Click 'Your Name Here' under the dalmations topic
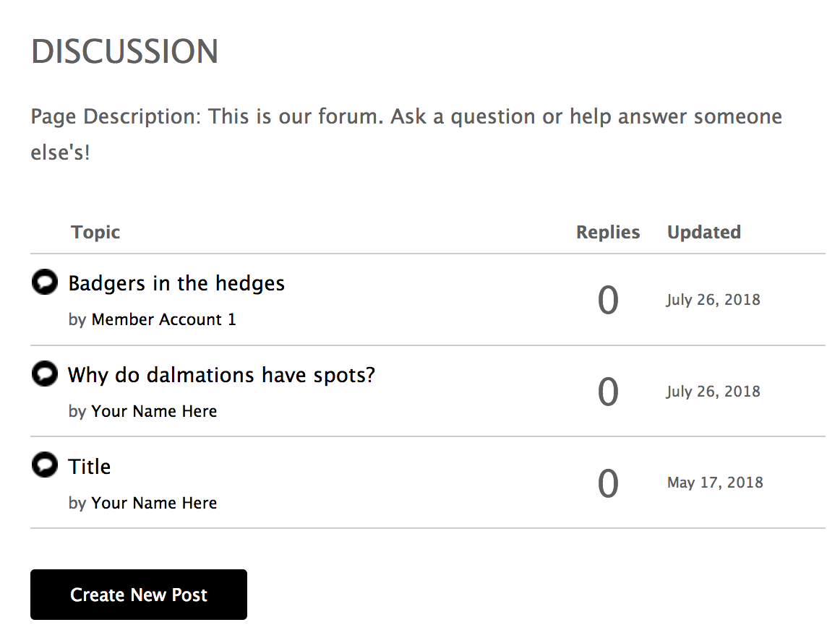This screenshot has width=840, height=643. (x=154, y=411)
